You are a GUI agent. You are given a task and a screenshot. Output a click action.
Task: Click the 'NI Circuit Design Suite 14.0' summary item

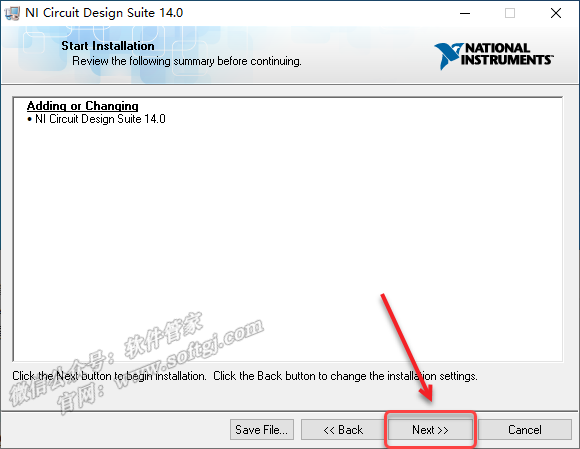pyautogui.click(x=100, y=119)
